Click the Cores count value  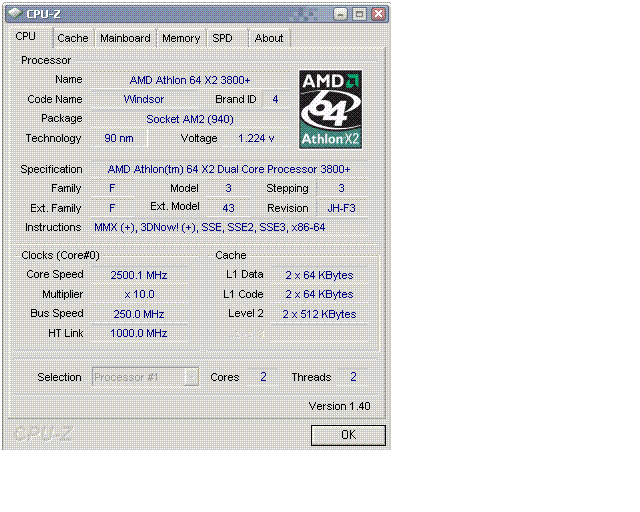click(x=263, y=377)
